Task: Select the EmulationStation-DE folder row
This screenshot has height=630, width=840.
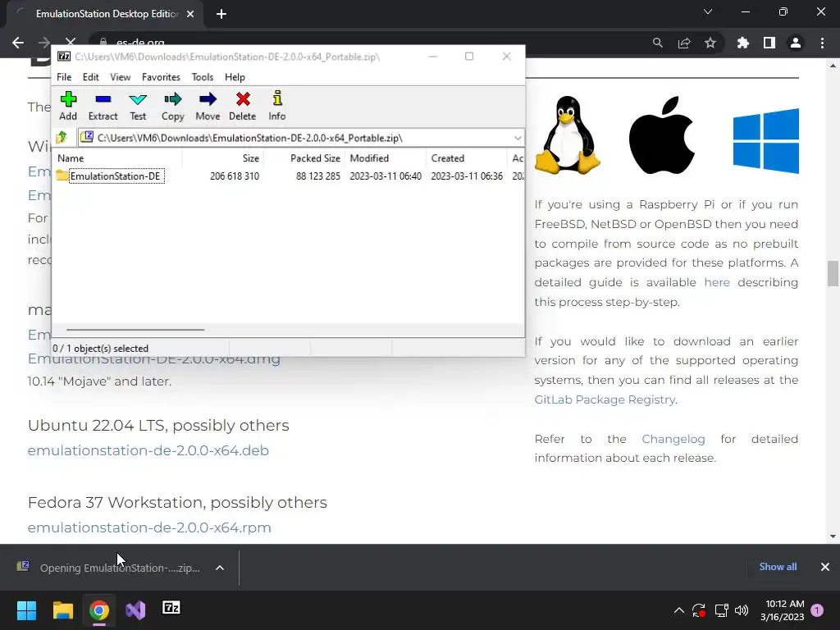Action: (290, 176)
